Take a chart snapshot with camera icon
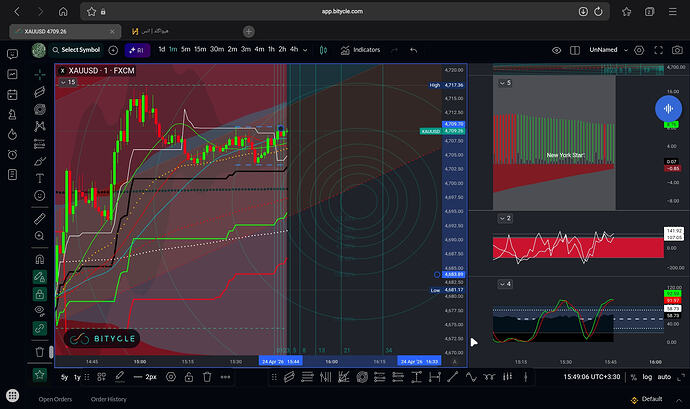 [x=677, y=50]
